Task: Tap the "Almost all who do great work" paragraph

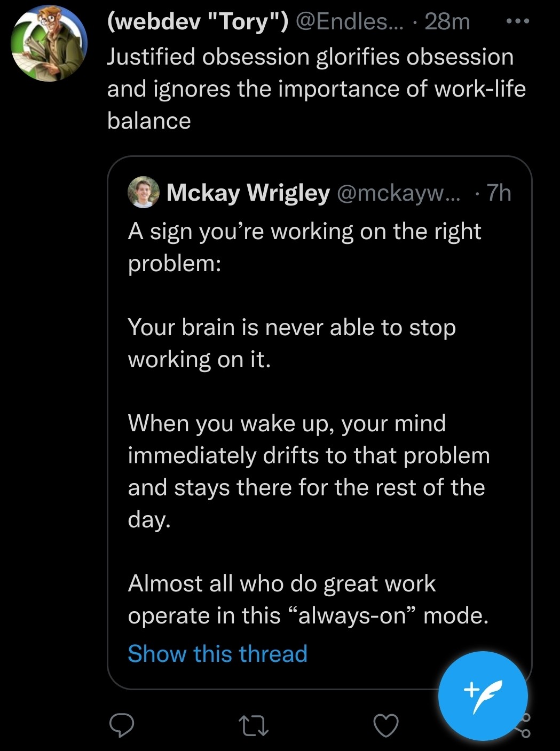Action: pos(308,599)
